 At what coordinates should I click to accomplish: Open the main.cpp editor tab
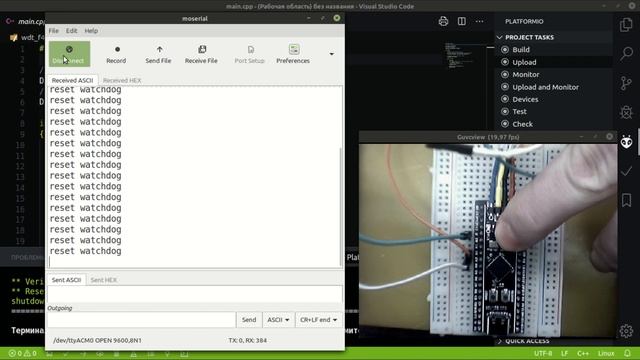[x=25, y=21]
